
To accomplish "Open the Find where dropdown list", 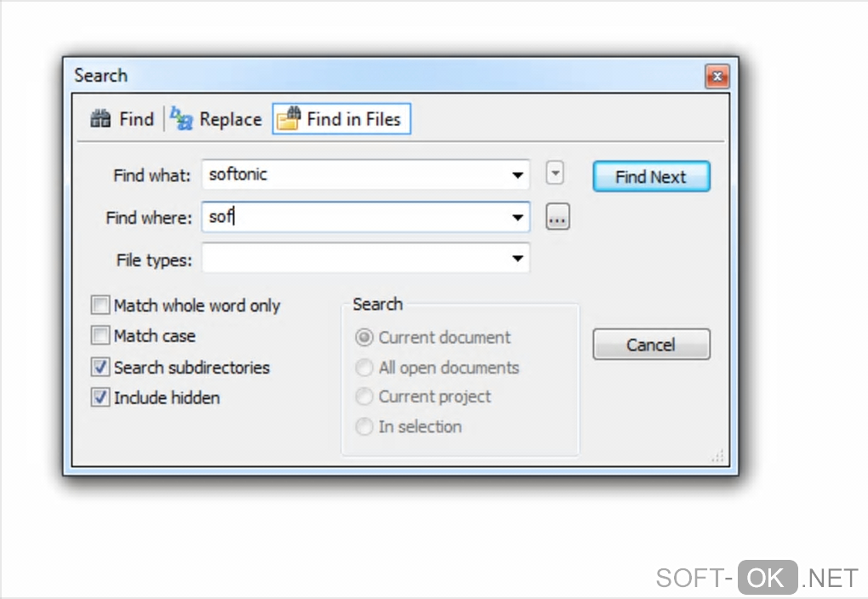I will (x=517, y=218).
